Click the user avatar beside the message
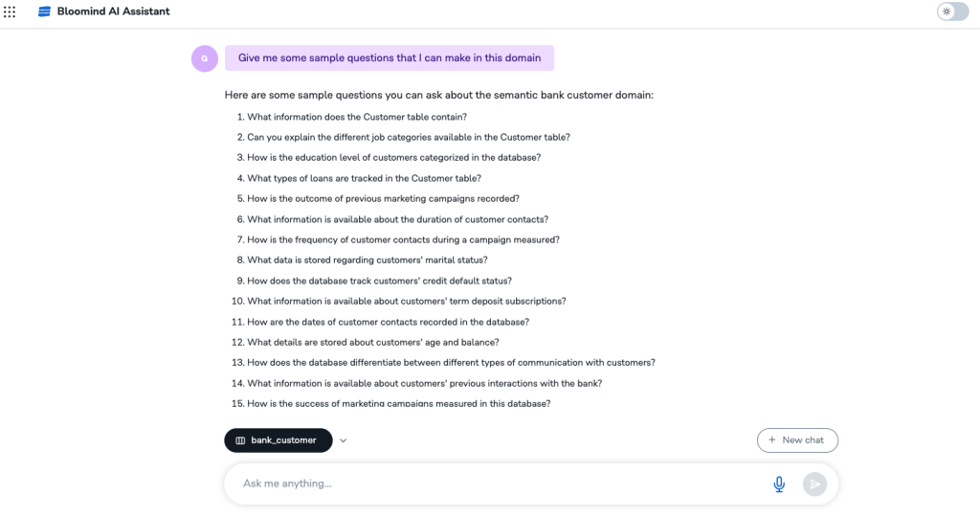This screenshot has width=980, height=518. pos(205,58)
